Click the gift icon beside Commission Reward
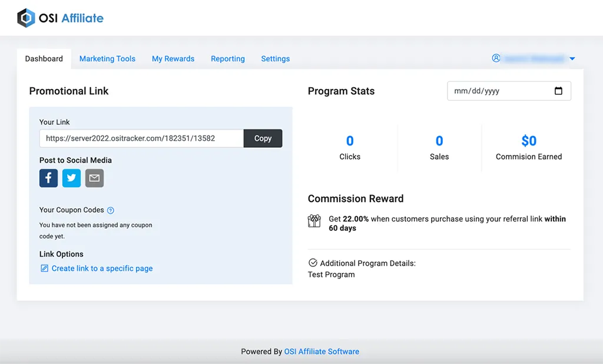Viewport: 603px width, 364px height. click(314, 221)
